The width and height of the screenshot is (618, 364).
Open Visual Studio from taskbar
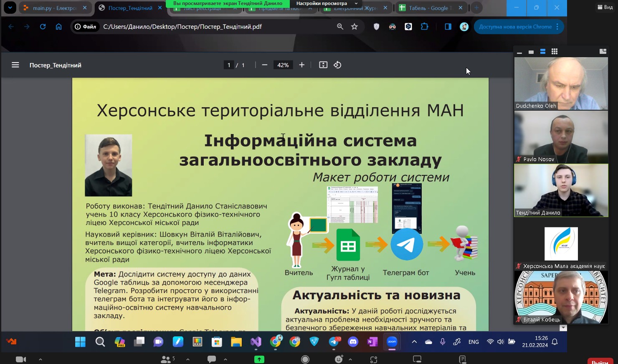tap(256, 342)
